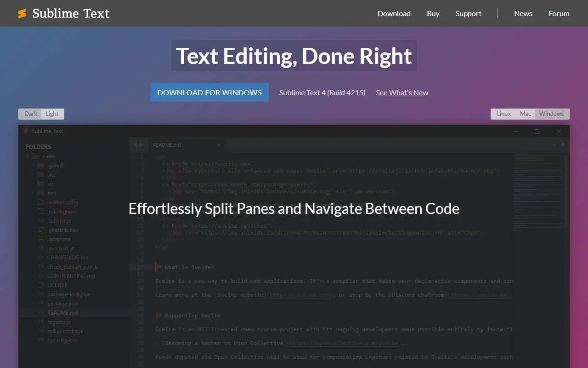The height and width of the screenshot is (368, 588).
Task: Go to the Buy page
Action: [x=433, y=14]
